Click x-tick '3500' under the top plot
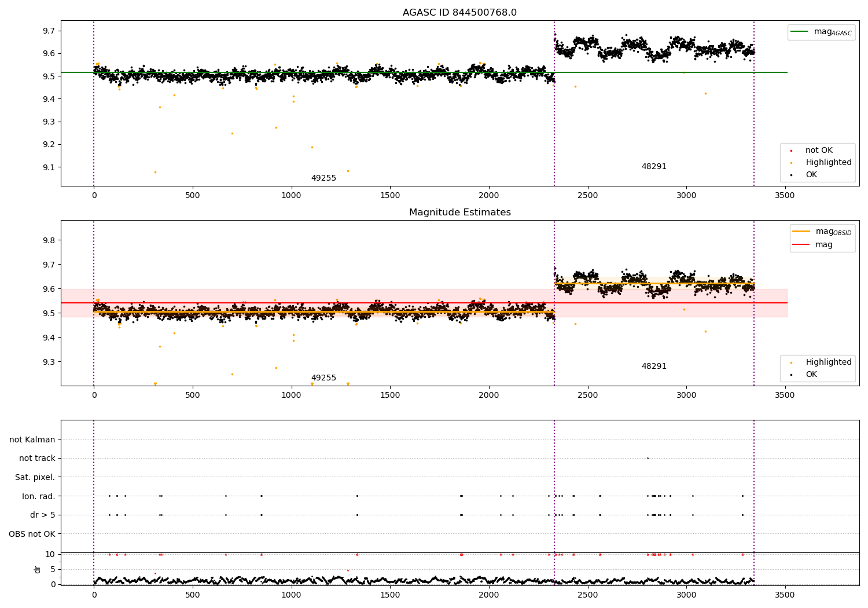Viewport: 868px width, 608px height. 785,195
